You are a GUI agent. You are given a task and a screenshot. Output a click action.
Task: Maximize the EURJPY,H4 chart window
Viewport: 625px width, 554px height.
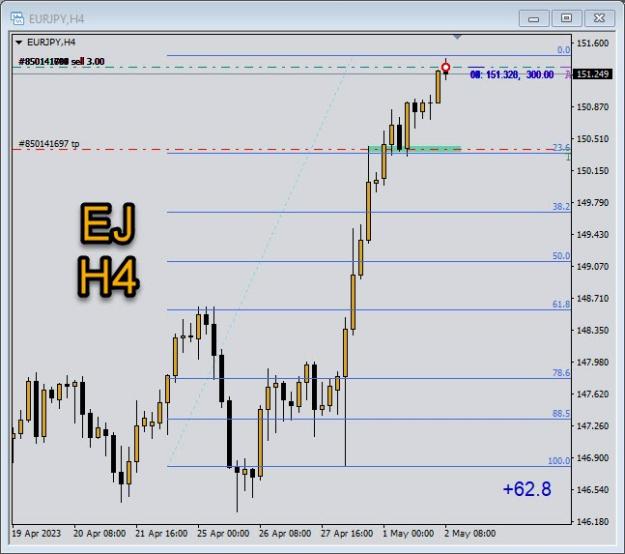tap(566, 18)
